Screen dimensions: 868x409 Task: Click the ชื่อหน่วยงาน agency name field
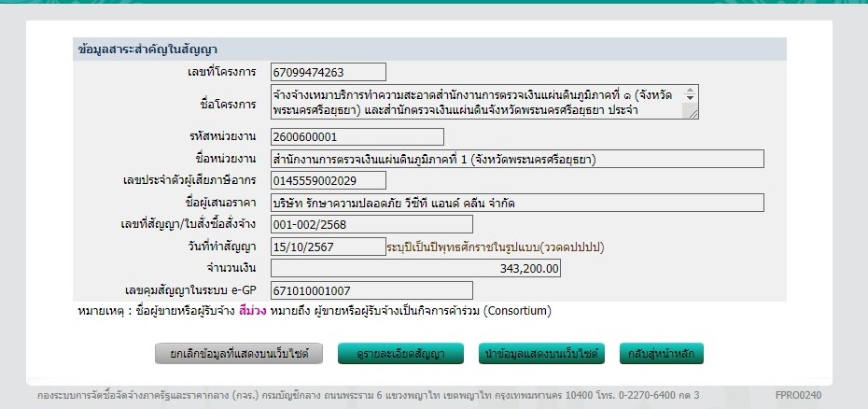516,159
